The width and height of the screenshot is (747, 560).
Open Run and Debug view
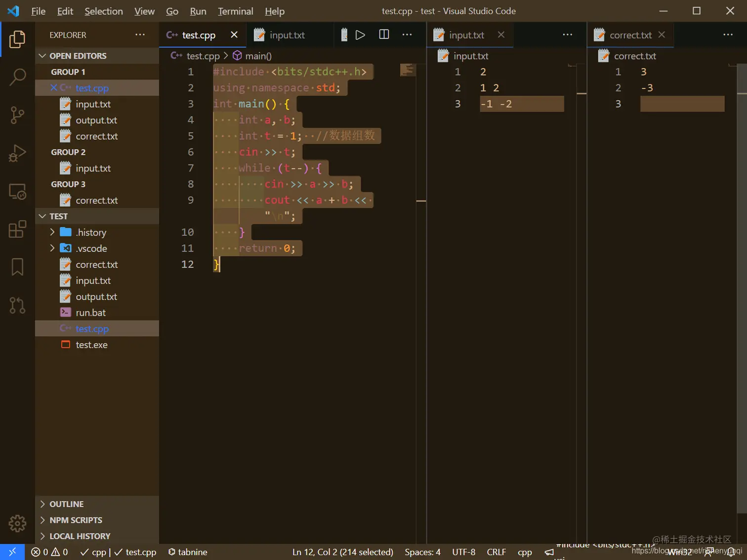[x=17, y=153]
